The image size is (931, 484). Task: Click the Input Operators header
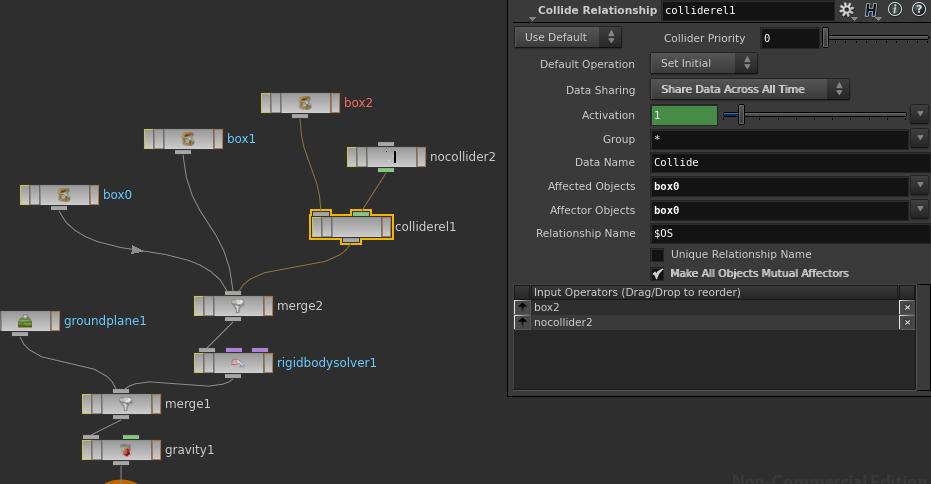714,292
